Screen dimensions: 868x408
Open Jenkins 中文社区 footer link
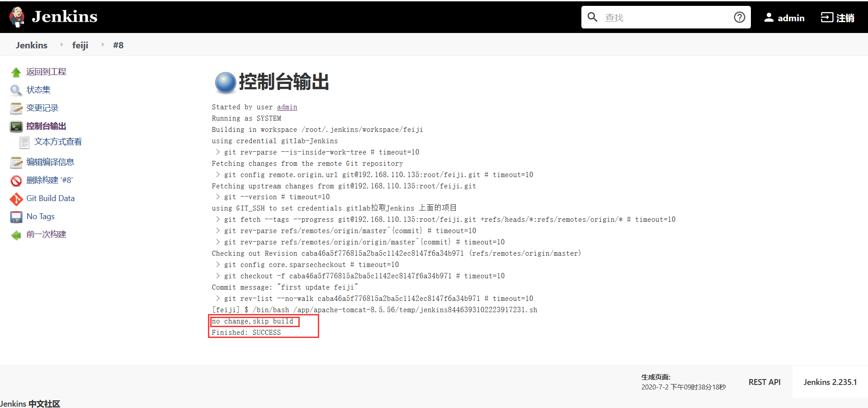coord(30,403)
